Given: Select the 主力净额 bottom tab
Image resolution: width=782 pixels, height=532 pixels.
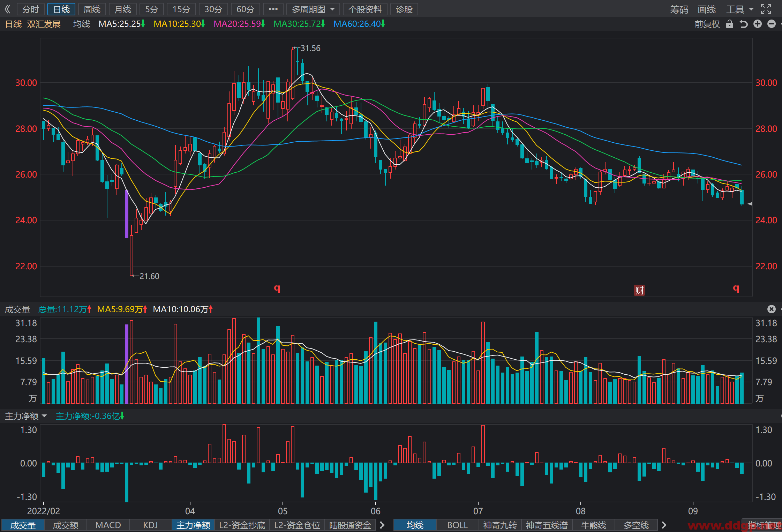Looking at the screenshot, I should [193, 525].
